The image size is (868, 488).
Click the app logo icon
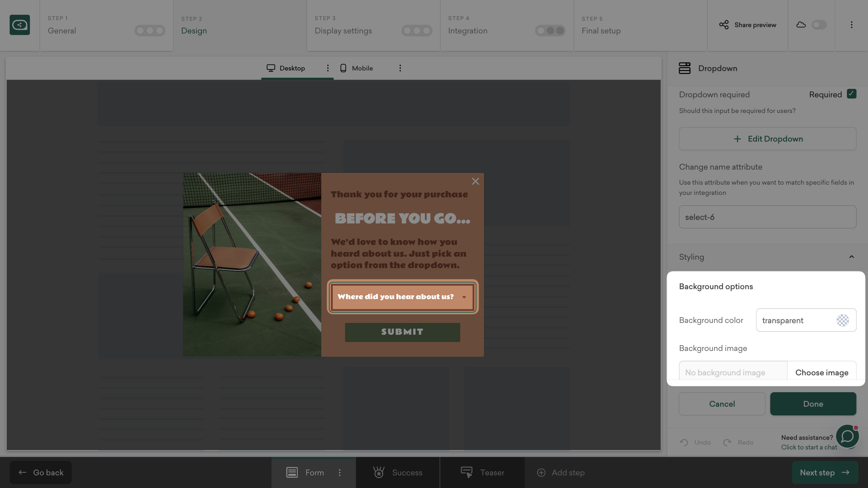point(20,25)
